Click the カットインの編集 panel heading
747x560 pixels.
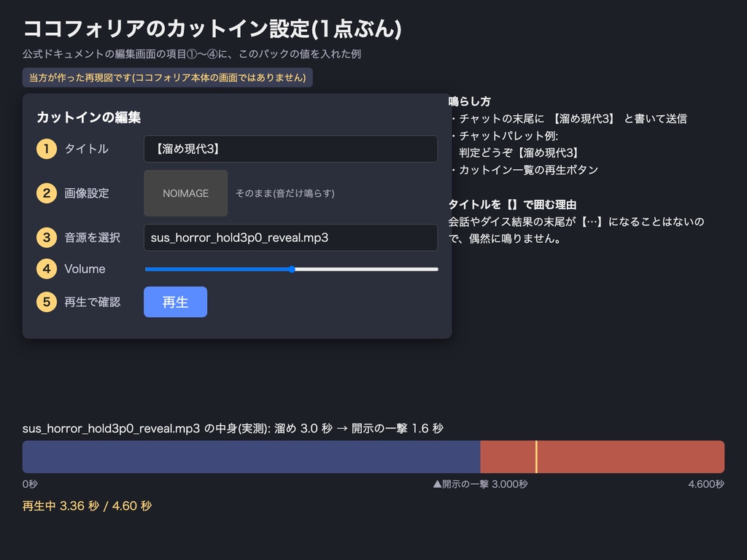pos(88,117)
